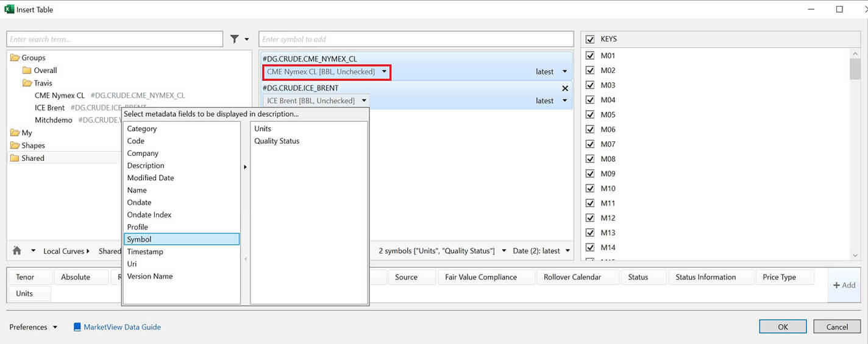Select ICE Brent tree entry
This screenshot has width=868, height=344.
click(x=49, y=108)
